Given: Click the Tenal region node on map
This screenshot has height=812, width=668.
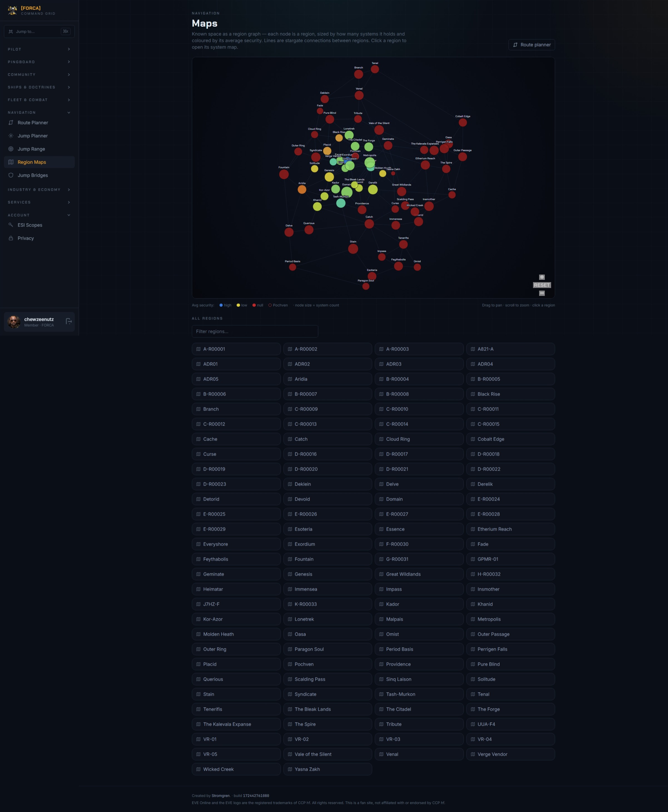Looking at the screenshot, I should coord(375,69).
